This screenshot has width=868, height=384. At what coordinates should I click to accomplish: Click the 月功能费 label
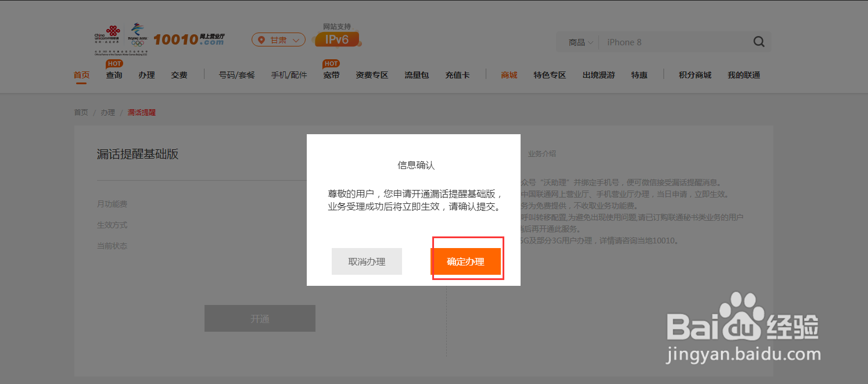[x=112, y=204]
